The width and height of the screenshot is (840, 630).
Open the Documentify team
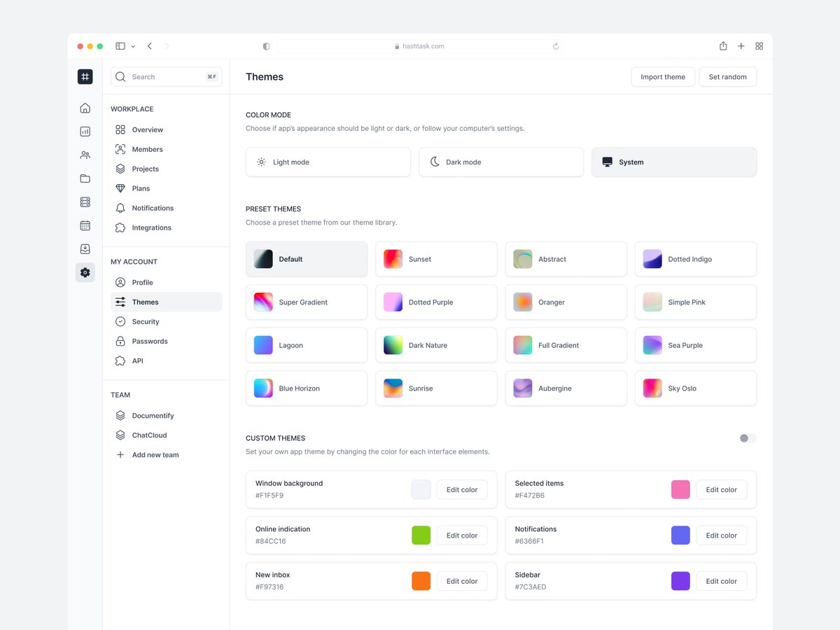(x=167, y=415)
